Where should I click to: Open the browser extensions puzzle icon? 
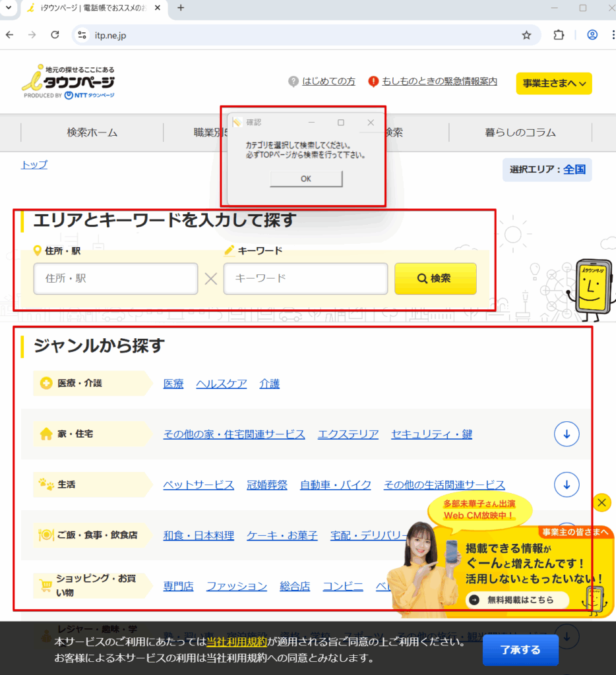[x=559, y=35]
